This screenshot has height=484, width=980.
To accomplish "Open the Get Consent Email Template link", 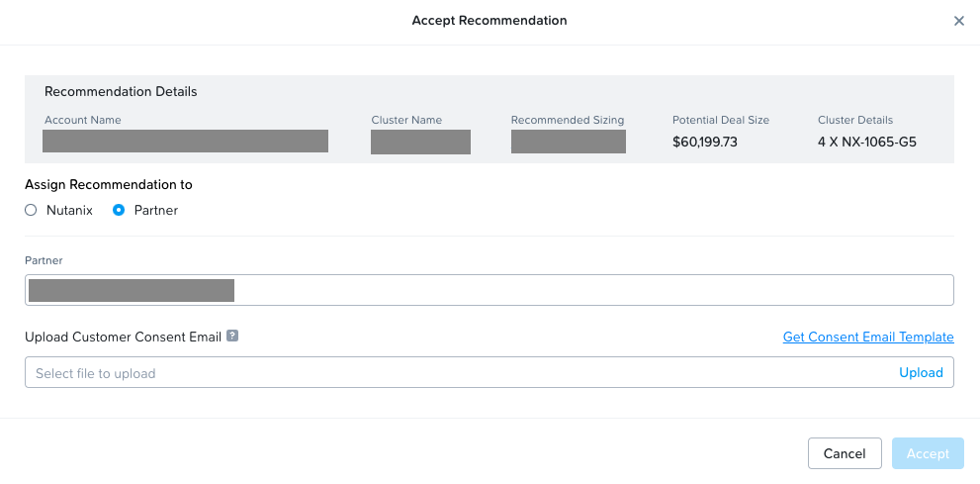I will point(868,338).
